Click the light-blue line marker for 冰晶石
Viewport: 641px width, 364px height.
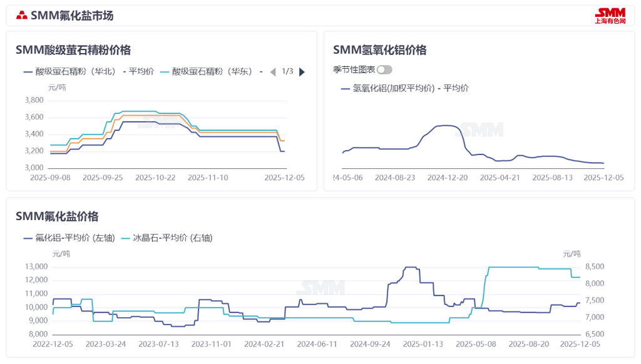point(125,238)
